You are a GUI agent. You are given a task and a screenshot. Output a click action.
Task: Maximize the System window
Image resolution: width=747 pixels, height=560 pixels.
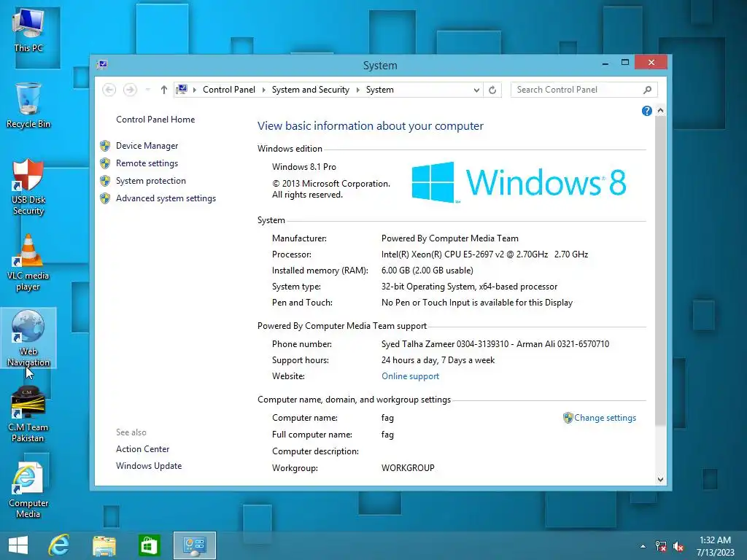coord(625,63)
